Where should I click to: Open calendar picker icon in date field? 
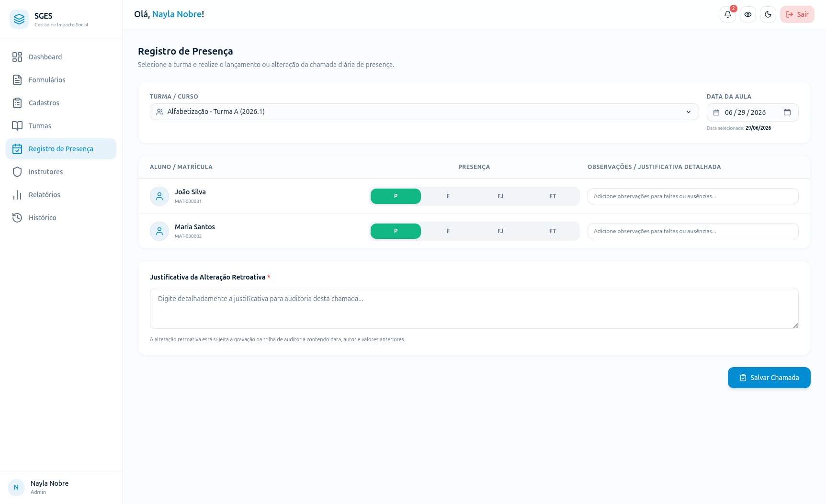coord(787,112)
